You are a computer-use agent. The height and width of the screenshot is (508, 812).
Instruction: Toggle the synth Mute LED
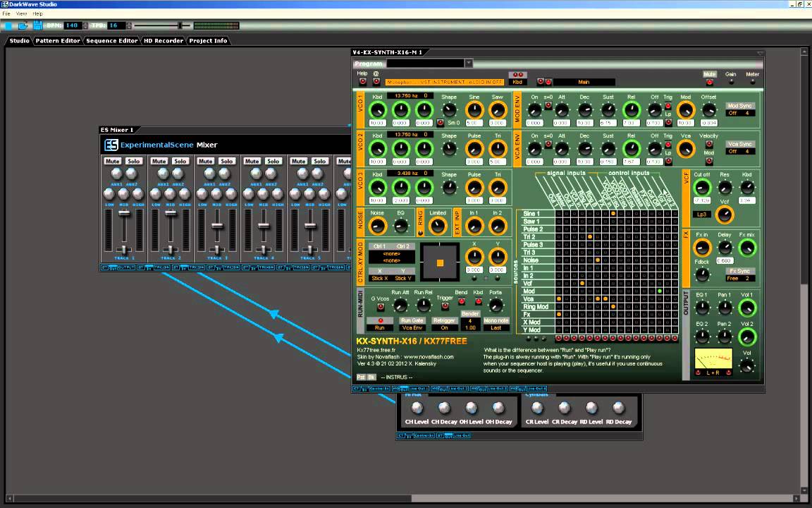[710, 82]
